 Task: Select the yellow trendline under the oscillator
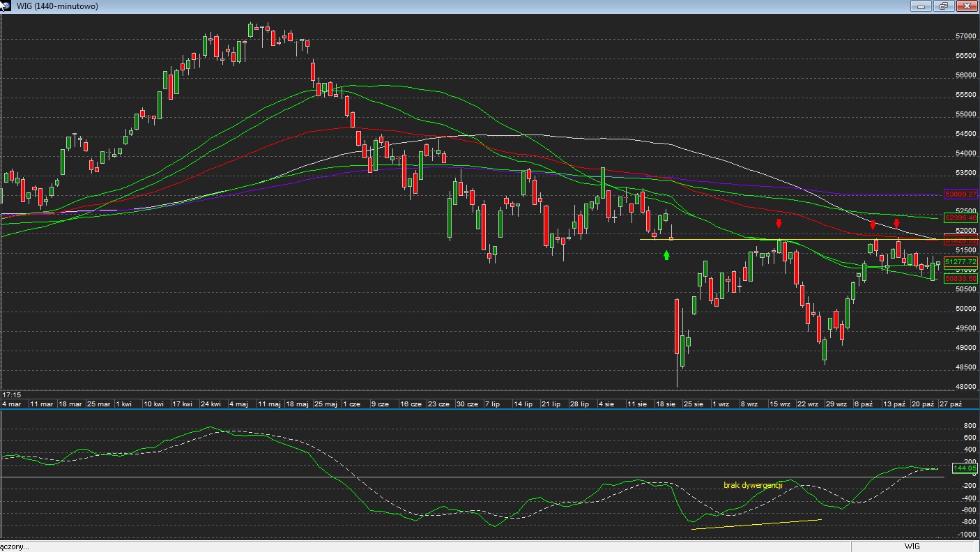point(756,523)
